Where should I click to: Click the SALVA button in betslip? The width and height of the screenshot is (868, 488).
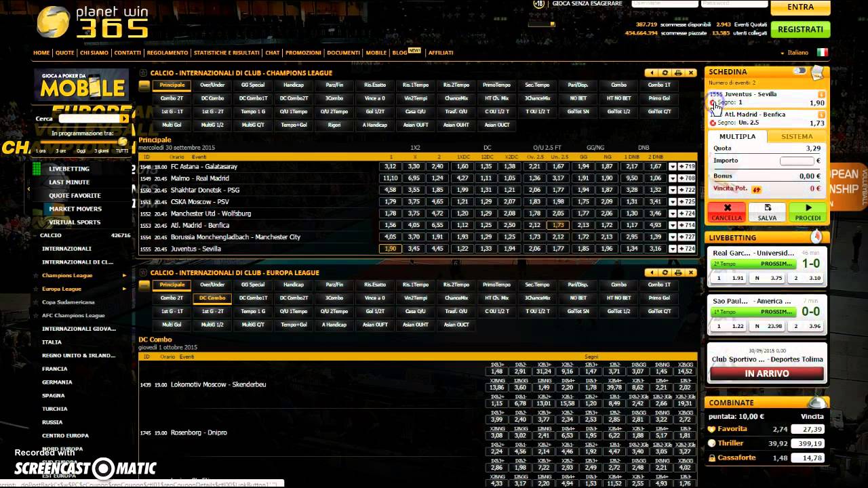pos(767,212)
